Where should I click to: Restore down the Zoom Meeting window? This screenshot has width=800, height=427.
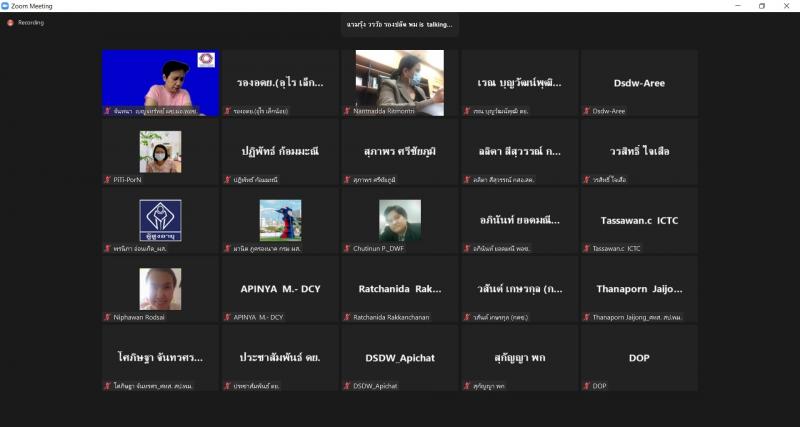coord(762,6)
